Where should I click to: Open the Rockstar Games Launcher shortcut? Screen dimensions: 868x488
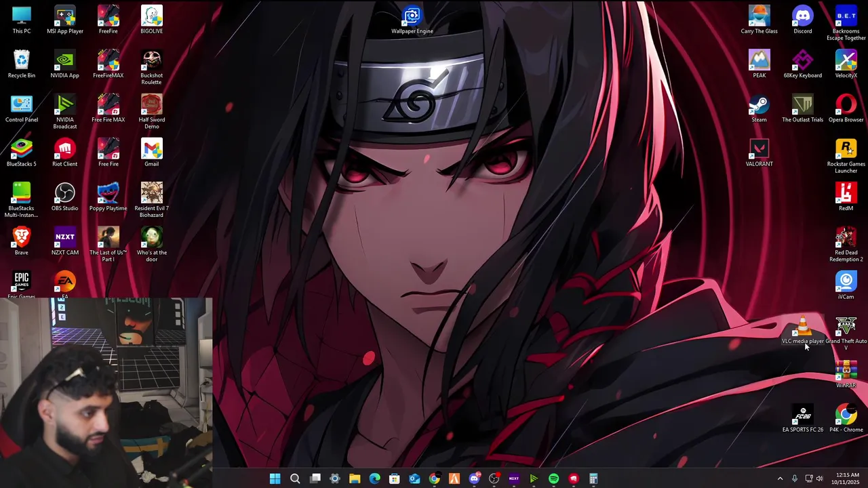pos(846,156)
